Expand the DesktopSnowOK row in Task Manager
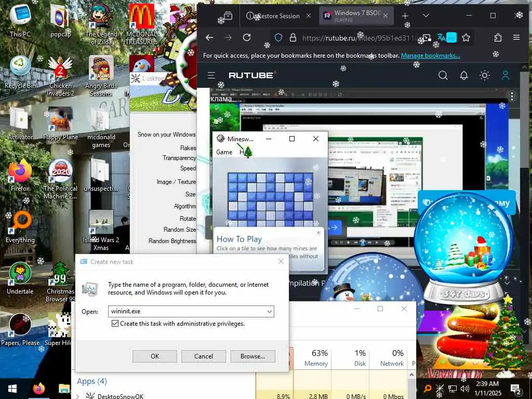The width and height of the screenshot is (532, 399). (78, 396)
